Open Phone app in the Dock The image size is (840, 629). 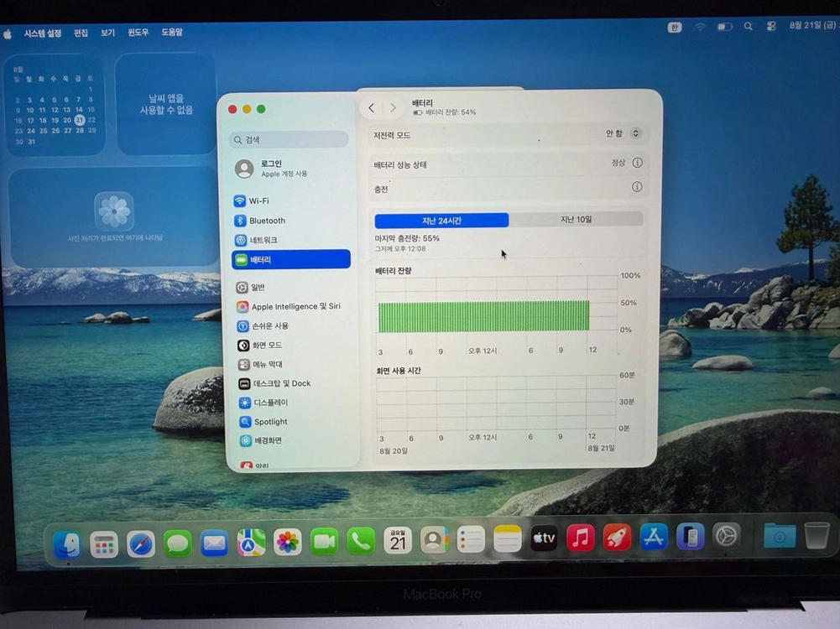tap(361, 541)
